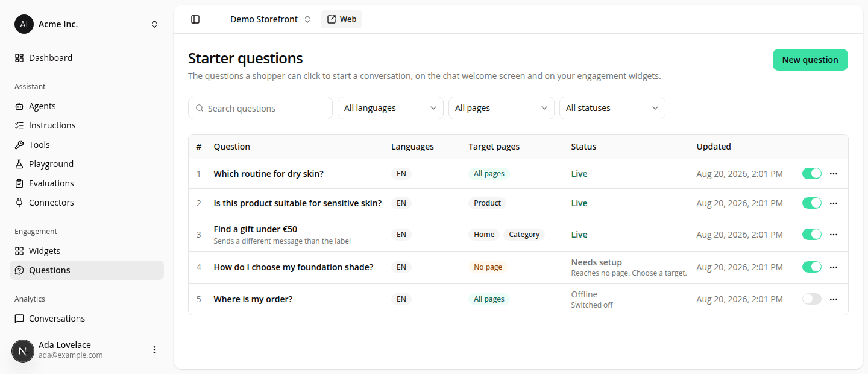Viewport: 868px width, 374px height.
Task: Open more options for 'Where is my order?'
Action: pos(834,299)
